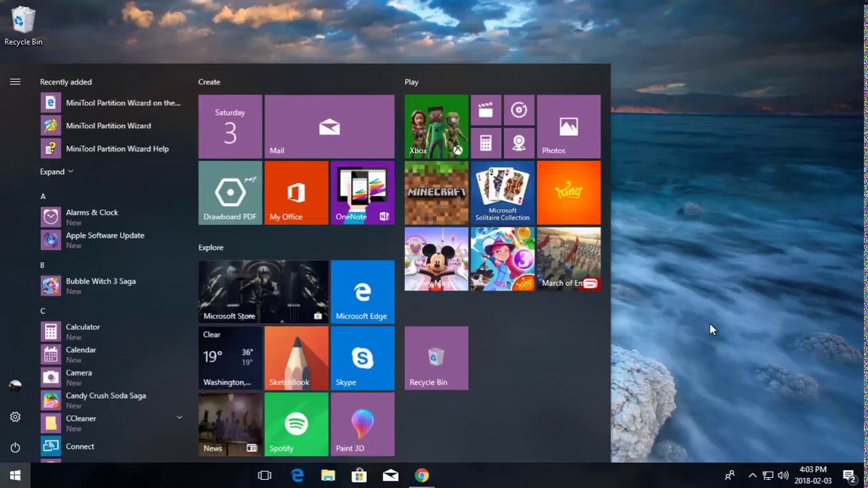Expand the CCleaner folder chevron

point(179,418)
